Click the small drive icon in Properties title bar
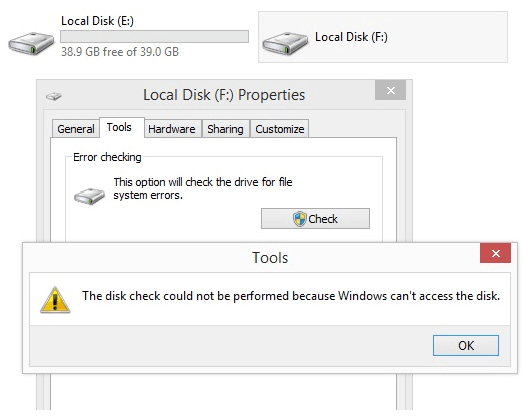Screen dimensions: 532x420 [x=54, y=96]
